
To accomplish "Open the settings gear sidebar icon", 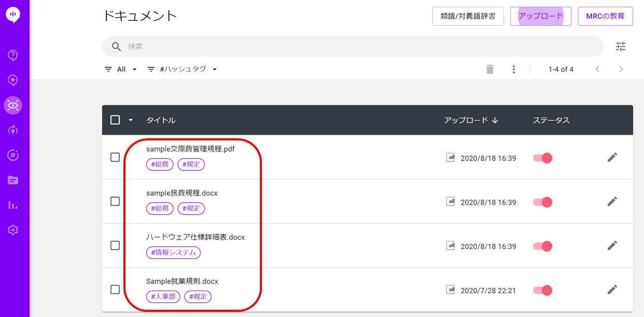I will pos(13,230).
